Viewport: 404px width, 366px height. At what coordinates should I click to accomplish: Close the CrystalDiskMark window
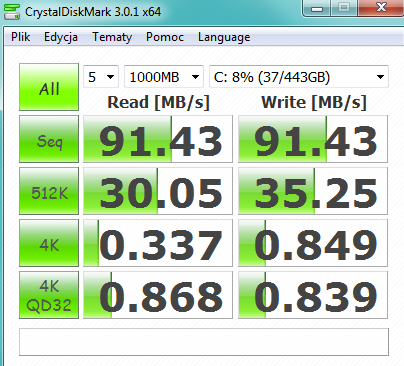tap(381, 7)
